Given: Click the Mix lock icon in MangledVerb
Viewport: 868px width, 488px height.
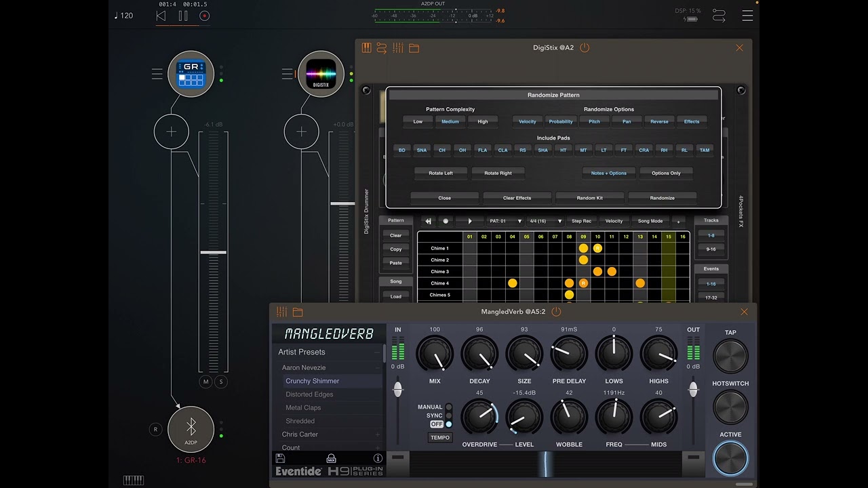Looking at the screenshot, I should (332, 458).
